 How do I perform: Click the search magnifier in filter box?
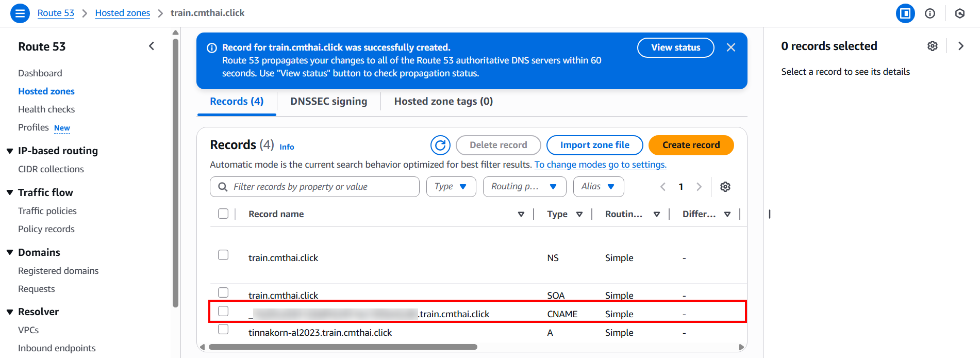(x=223, y=187)
